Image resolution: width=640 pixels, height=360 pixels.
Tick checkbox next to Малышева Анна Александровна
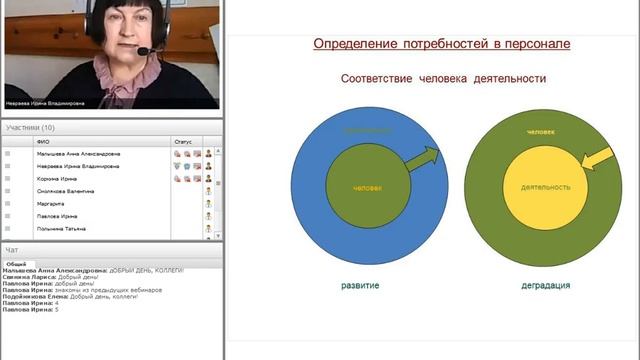[x=7, y=154]
